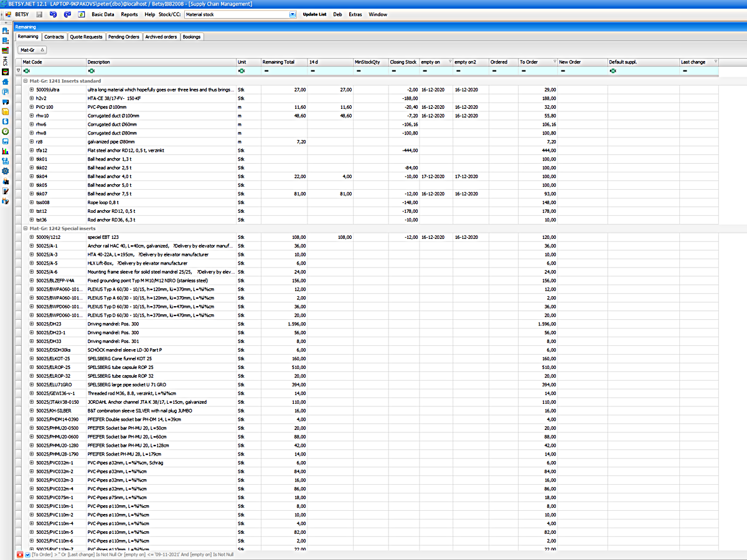Open the user person sidebar icon
This screenshot has width=747, height=560.
pos(6,181)
